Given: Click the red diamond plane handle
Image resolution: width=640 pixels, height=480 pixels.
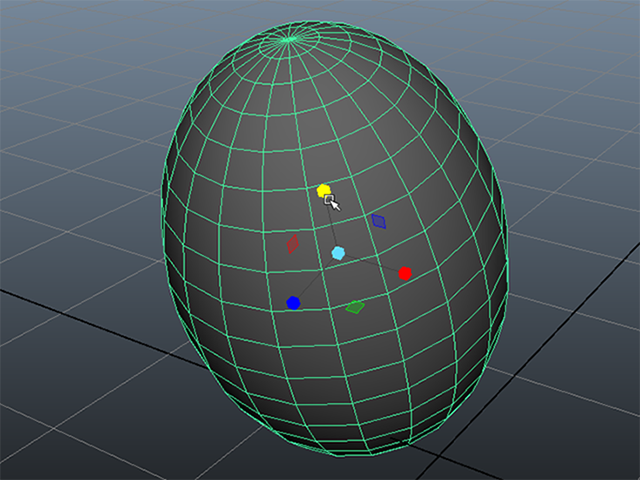Looking at the screenshot, I should [293, 244].
